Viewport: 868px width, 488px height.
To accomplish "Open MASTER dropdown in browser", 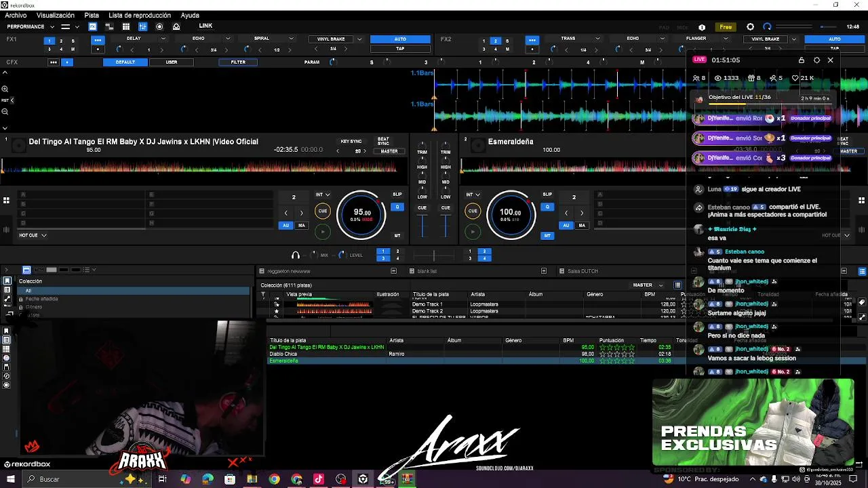I will point(647,285).
